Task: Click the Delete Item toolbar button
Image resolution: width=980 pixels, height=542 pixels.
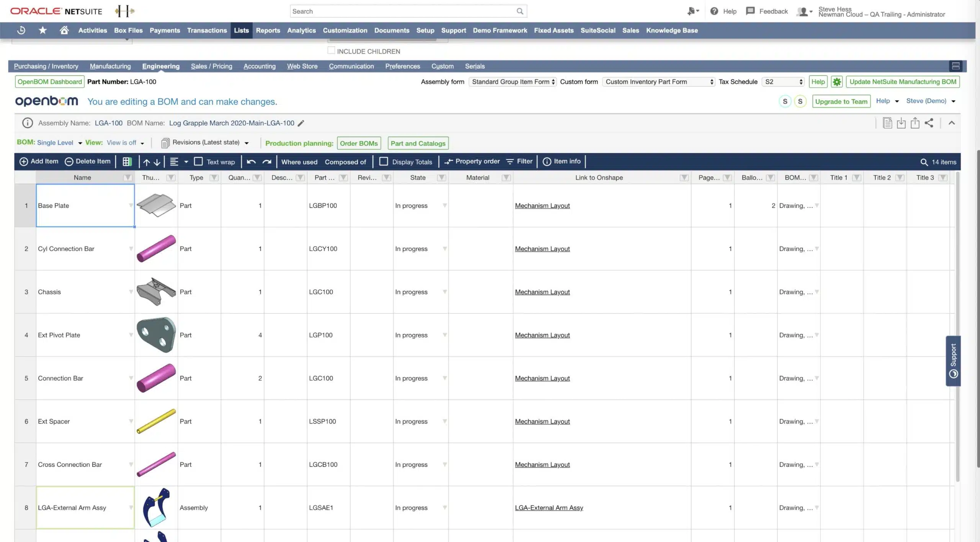Action: tap(88, 162)
